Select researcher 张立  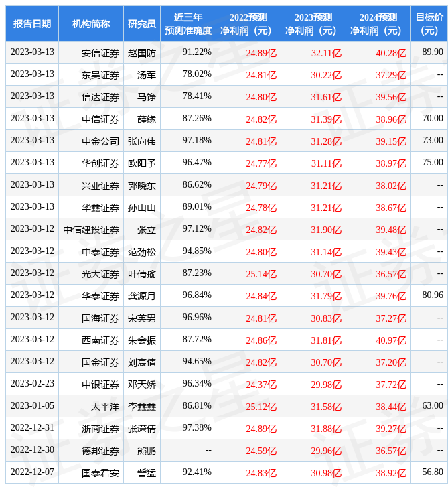pos(147,230)
